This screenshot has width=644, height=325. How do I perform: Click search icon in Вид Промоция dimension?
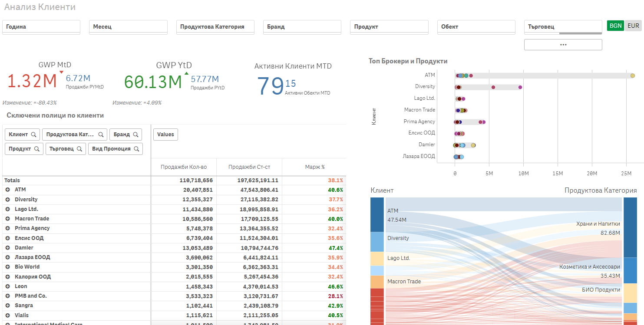click(x=136, y=149)
